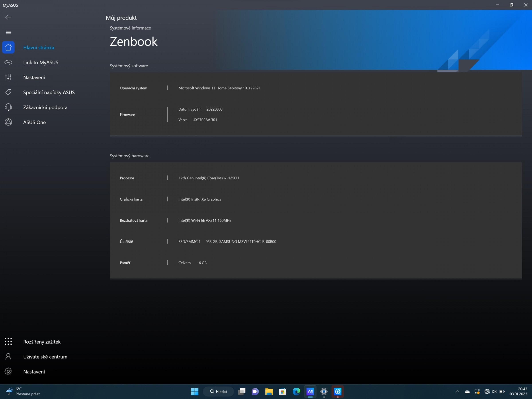The height and width of the screenshot is (399, 532).
Task: Click the sync update tray icon
Action: coord(477,391)
